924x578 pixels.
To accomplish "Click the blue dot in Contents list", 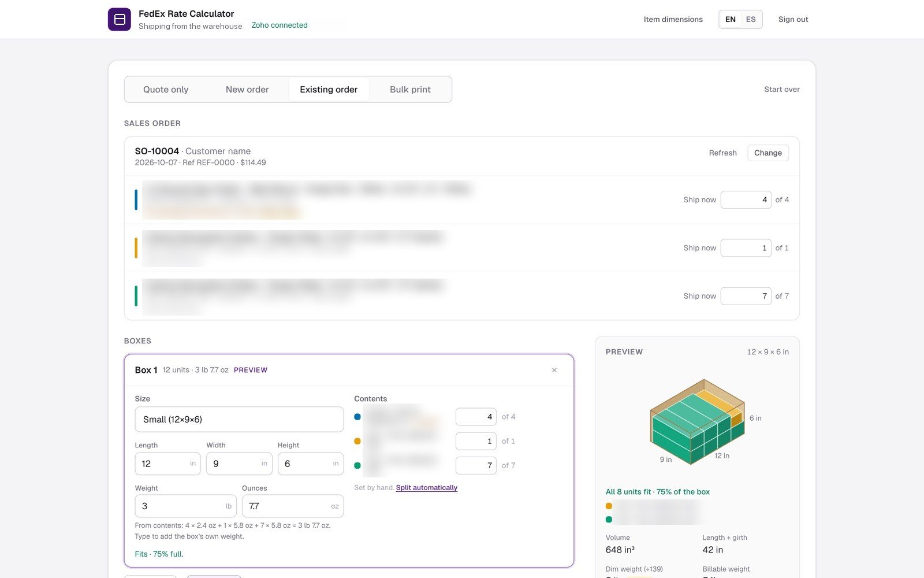I will coord(357,417).
